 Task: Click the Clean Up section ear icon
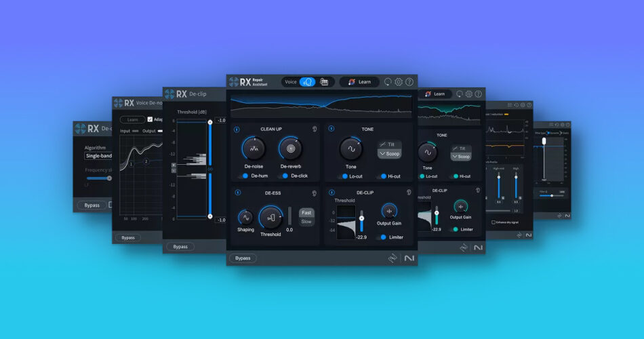(x=315, y=129)
